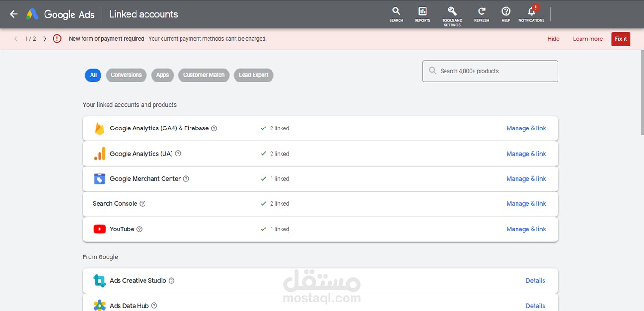
Task: Click the Search Console row label
Action: click(115, 204)
